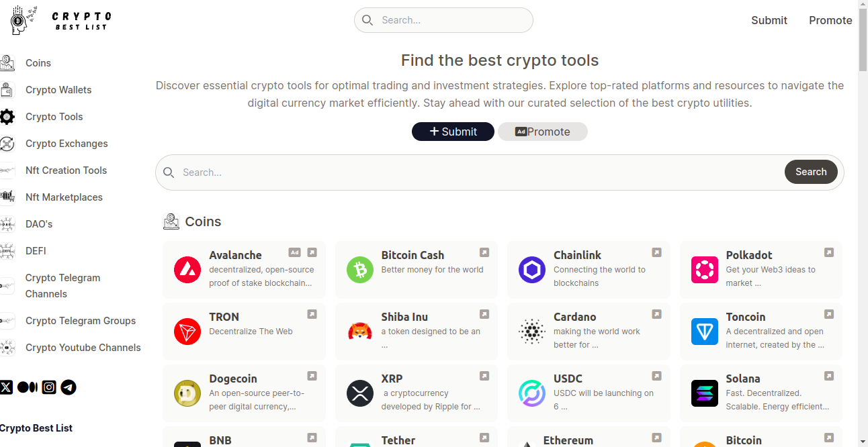Focus the top header search field

443,20
